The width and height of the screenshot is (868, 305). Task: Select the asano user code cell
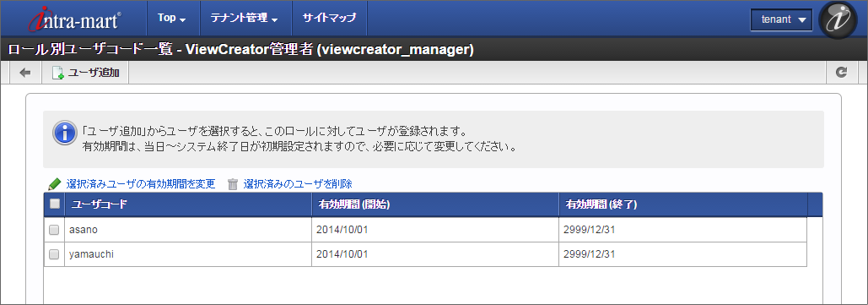coord(188,230)
